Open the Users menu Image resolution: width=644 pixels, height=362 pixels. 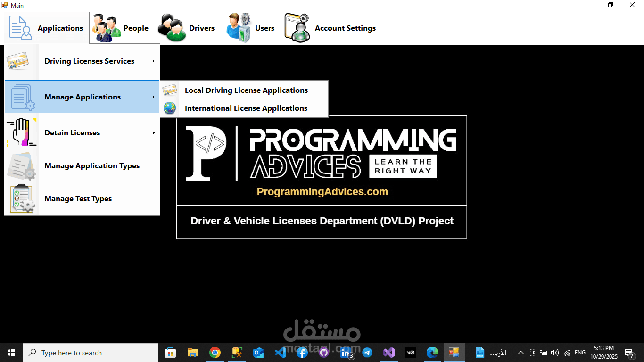click(250, 28)
